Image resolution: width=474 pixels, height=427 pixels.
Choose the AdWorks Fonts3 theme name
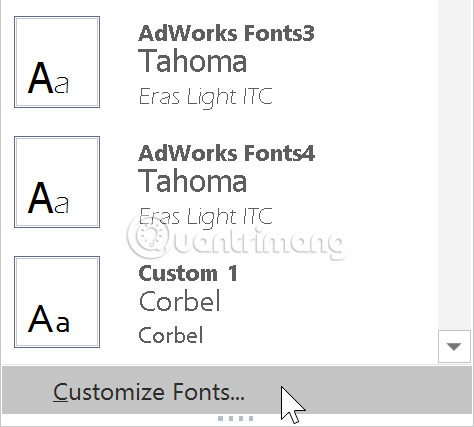(226, 33)
